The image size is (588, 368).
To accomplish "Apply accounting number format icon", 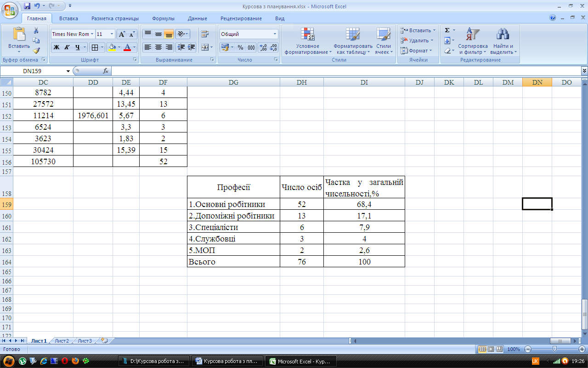I will tap(225, 47).
